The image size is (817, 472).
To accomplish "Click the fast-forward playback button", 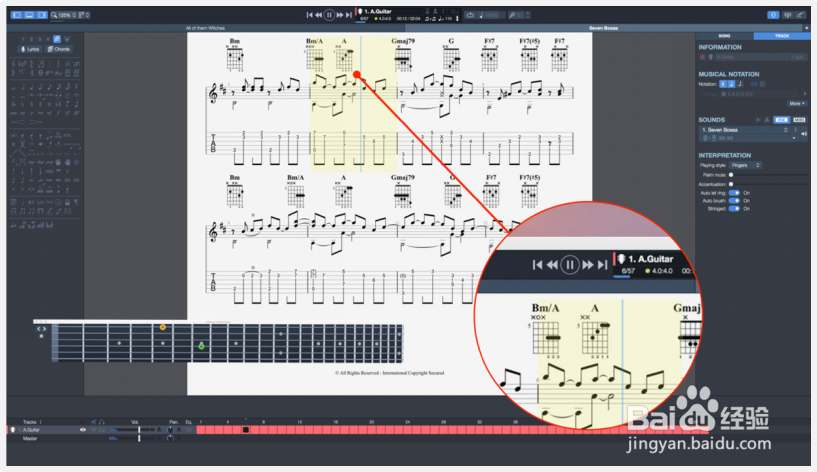I will 340,15.
